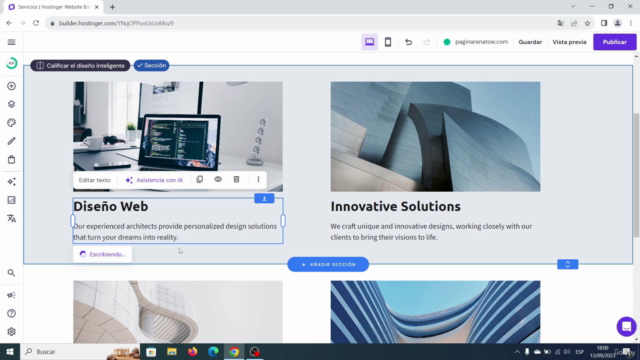The image size is (640, 360).
Task: Select the Diseño Web heading
Action: (x=111, y=207)
